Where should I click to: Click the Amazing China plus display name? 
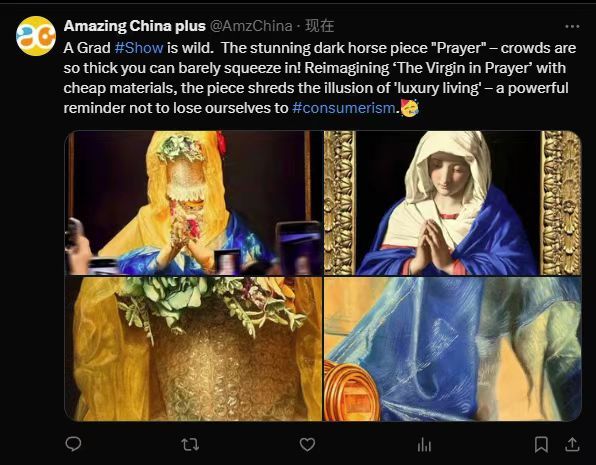tap(135, 26)
